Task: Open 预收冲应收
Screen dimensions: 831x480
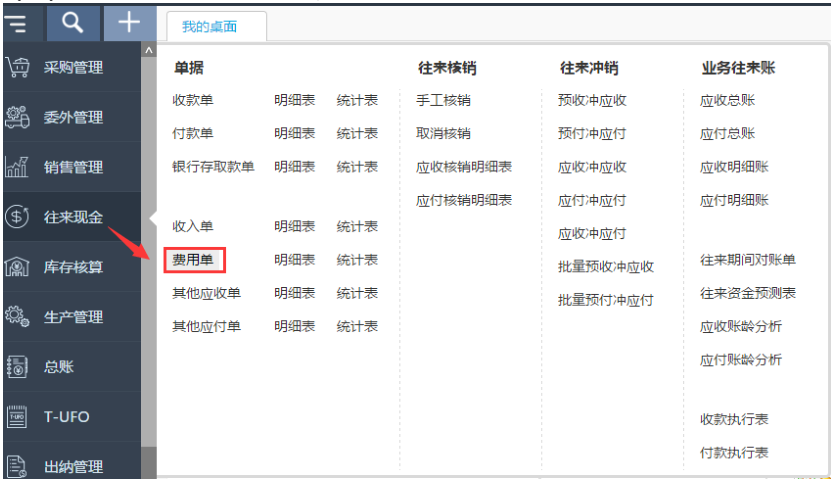Action: 593,100
